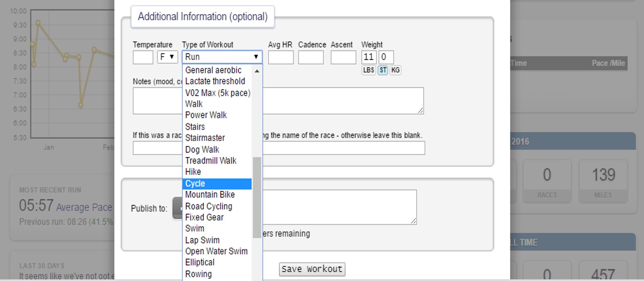Image resolution: width=644 pixels, height=281 pixels.
Task: Click the Avg HR input box
Action: pyautogui.click(x=281, y=57)
